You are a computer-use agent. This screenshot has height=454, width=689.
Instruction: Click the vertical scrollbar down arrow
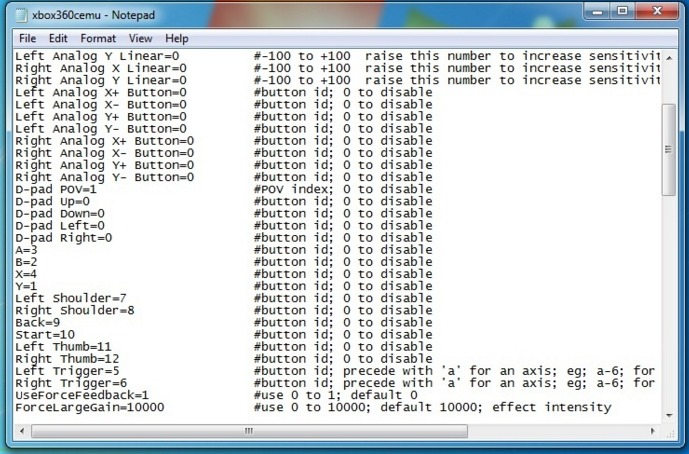669,415
